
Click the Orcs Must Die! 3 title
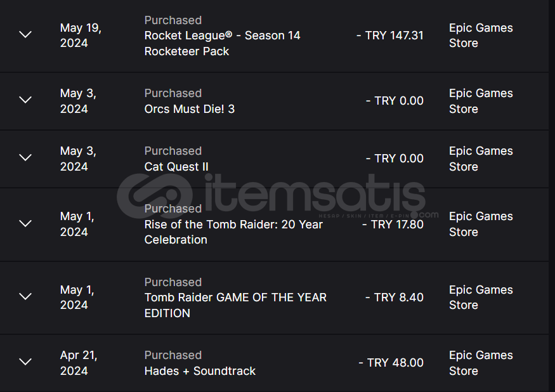(189, 108)
